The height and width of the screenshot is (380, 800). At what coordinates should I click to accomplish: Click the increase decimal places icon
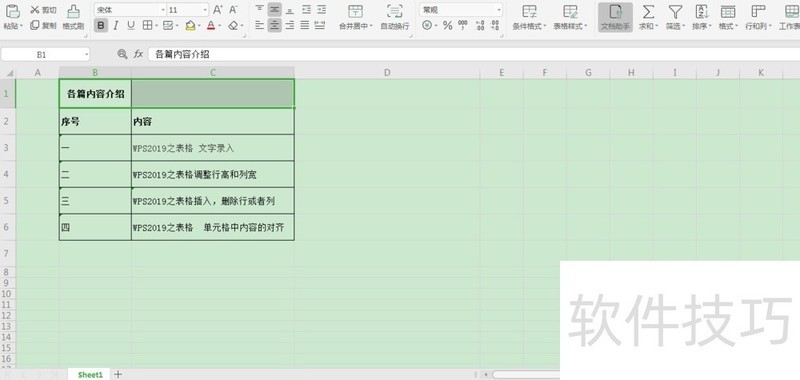click(480, 26)
